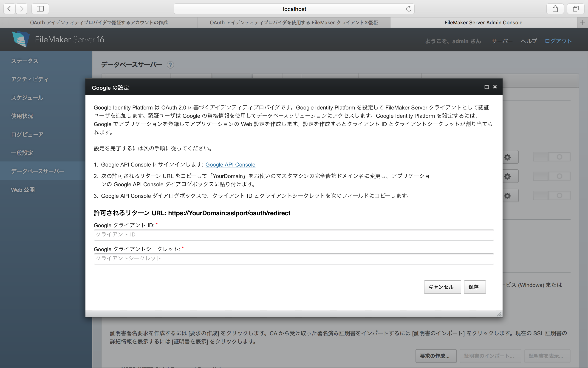Open the Safari share menu
588x368 pixels.
point(555,9)
